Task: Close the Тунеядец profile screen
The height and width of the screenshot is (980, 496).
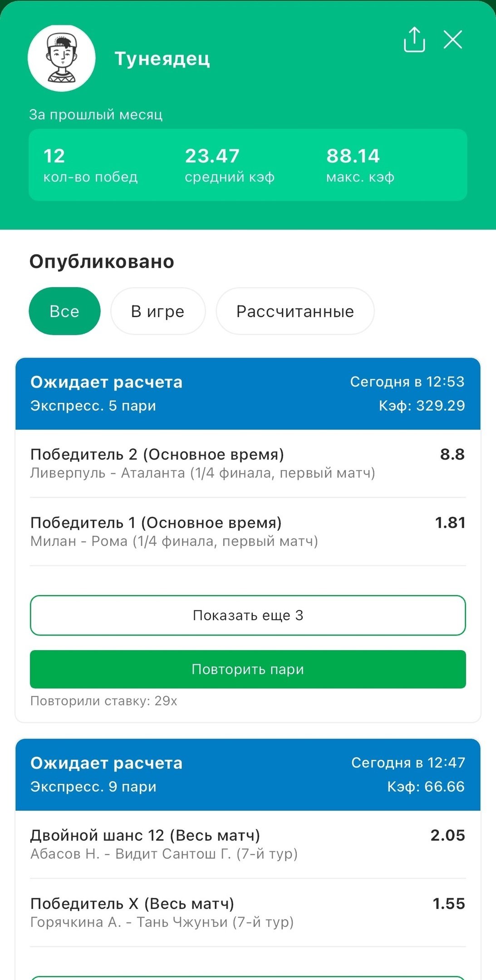Action: (452, 40)
